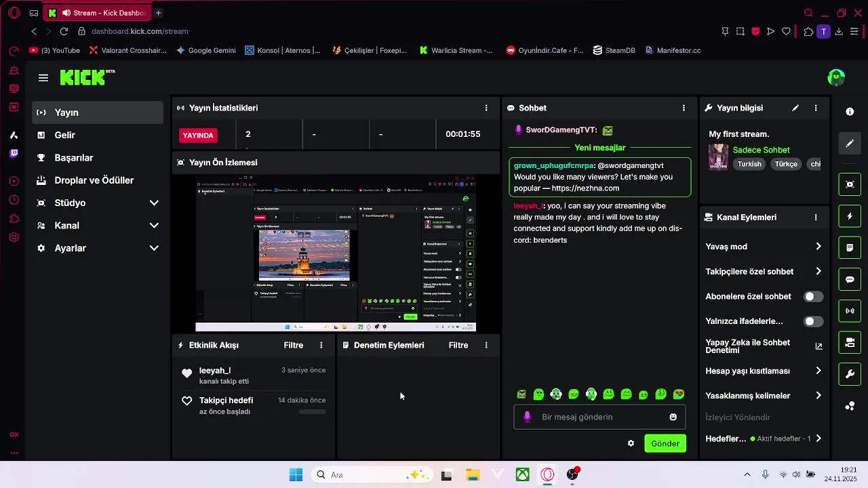Edit stream info with the Yayın bilgisi pencil
The image size is (868, 488).
[795, 108]
